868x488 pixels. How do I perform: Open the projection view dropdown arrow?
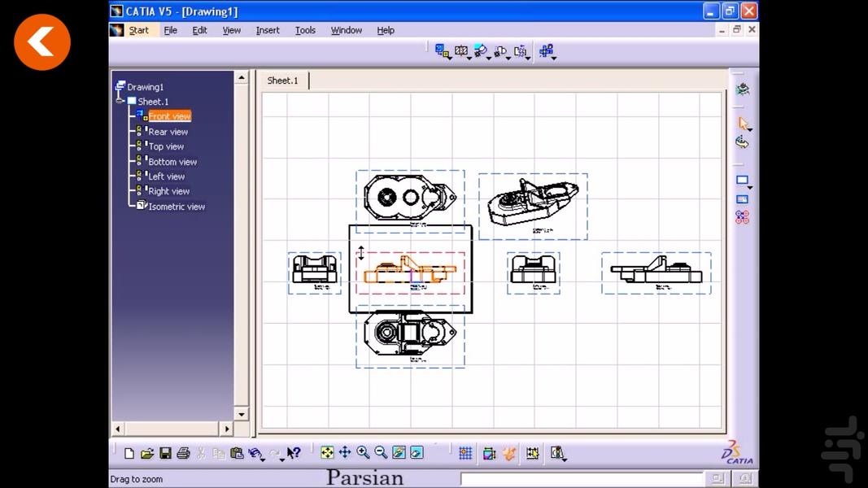click(x=450, y=59)
